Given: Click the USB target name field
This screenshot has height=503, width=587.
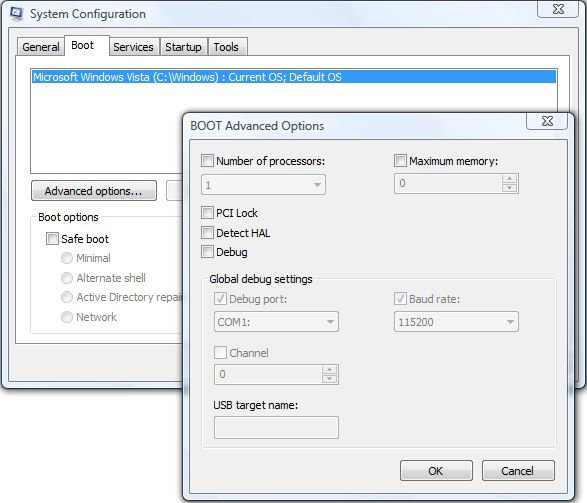Looking at the screenshot, I should point(276,427).
